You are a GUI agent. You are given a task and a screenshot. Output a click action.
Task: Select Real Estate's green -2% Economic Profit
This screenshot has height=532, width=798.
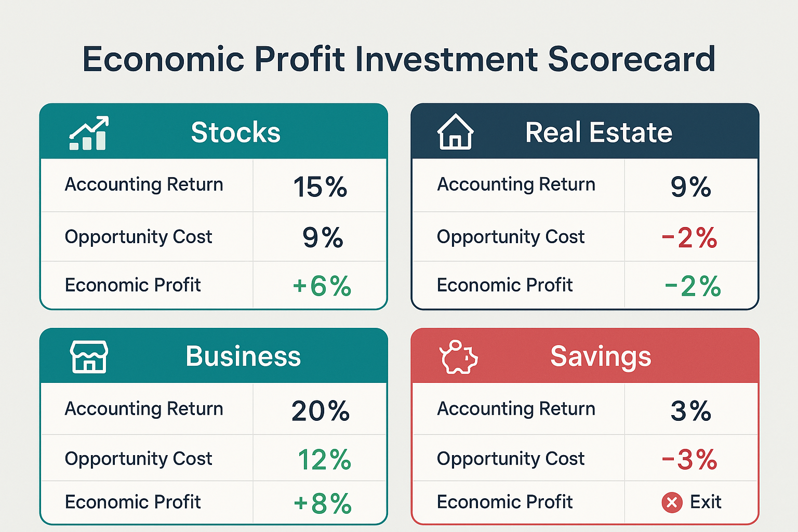[693, 286]
